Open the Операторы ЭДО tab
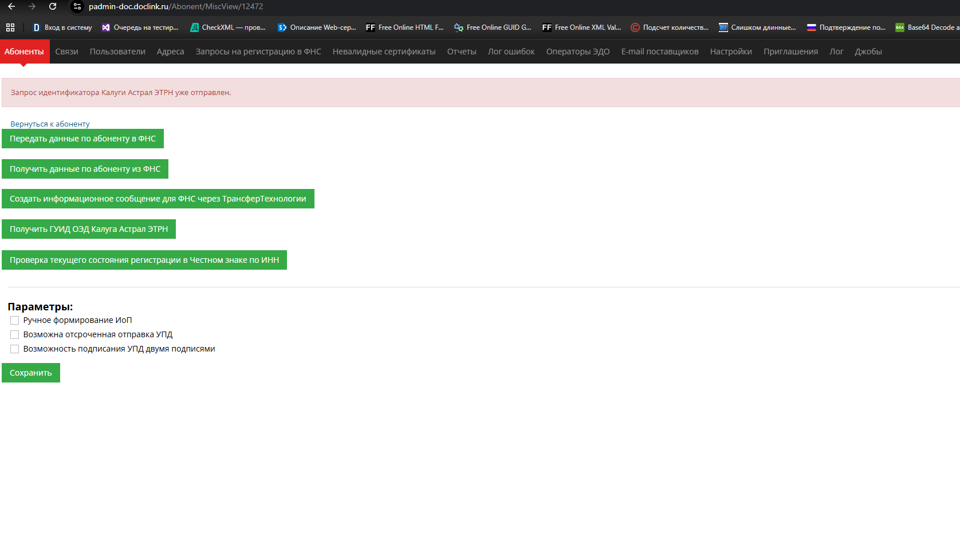Viewport: 960px width, 560px height. tap(578, 52)
